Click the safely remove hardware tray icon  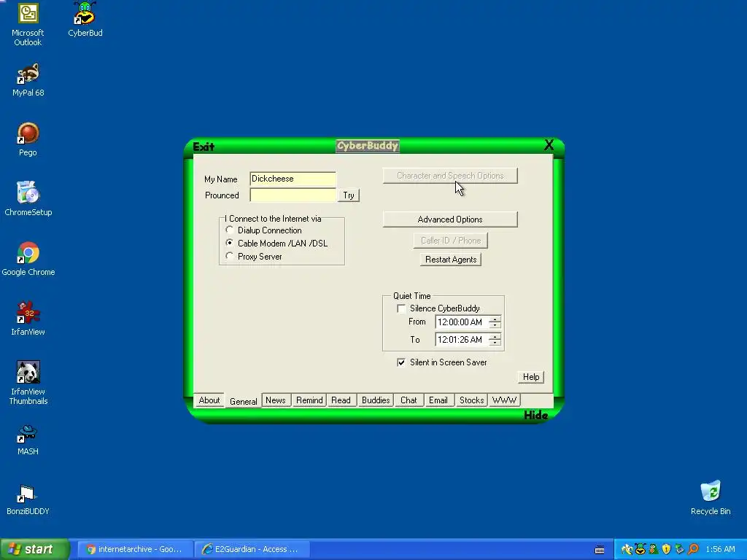point(679,550)
